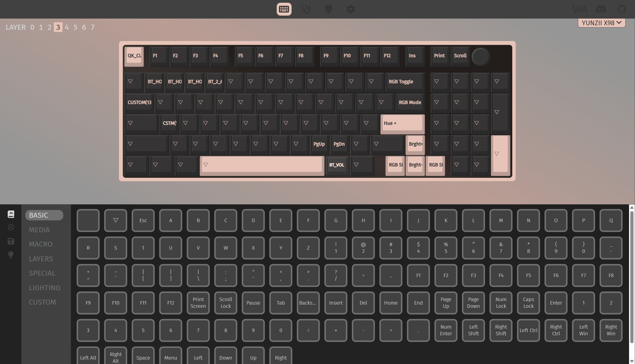Image resolution: width=635 pixels, height=364 pixels.
Task: Expand the YUNZII X98 keyboard dropdown
Action: [601, 23]
